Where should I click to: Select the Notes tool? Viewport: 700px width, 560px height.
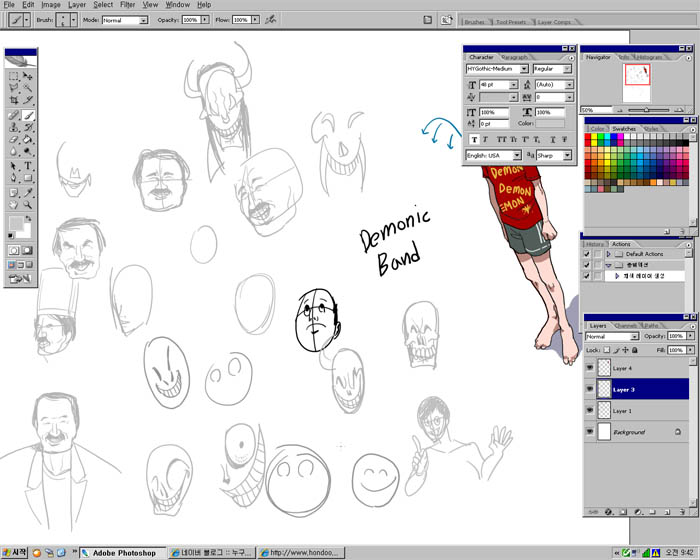pos(14,193)
